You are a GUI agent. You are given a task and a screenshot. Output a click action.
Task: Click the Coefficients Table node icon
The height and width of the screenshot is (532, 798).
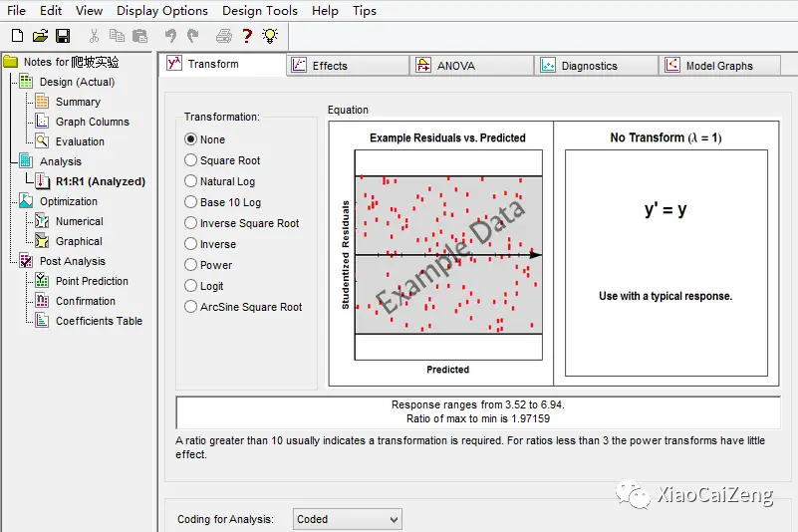coord(42,320)
